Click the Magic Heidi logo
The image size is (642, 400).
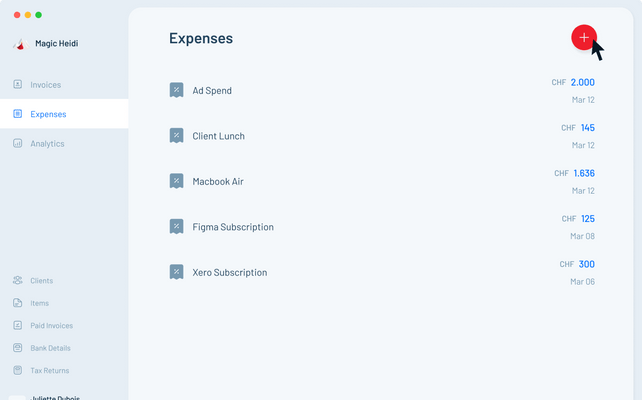tap(18, 44)
